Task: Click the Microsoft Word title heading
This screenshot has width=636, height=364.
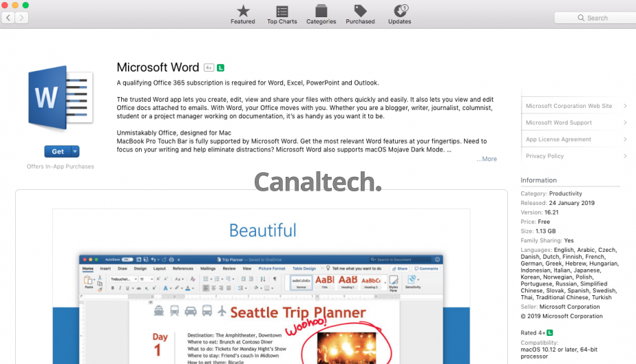Action: click(158, 67)
